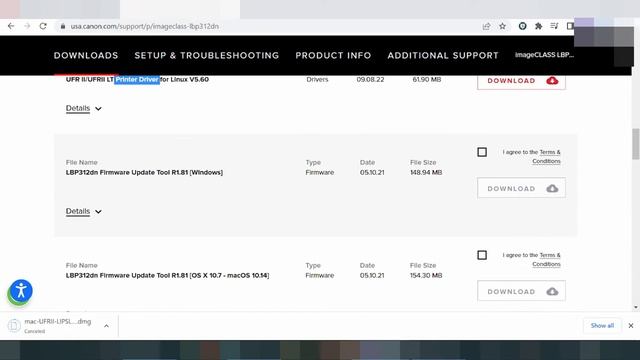Click the macOS 10.14 firmware tool file name
This screenshot has width=640, height=360.
coord(167,276)
